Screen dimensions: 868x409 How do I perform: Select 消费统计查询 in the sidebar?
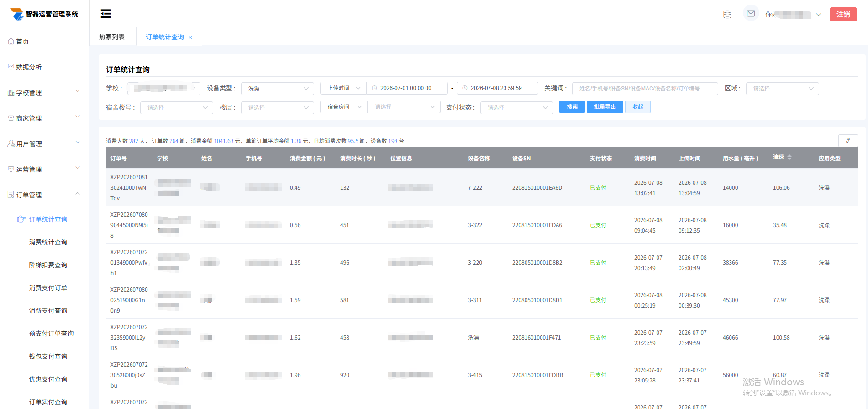click(x=48, y=242)
